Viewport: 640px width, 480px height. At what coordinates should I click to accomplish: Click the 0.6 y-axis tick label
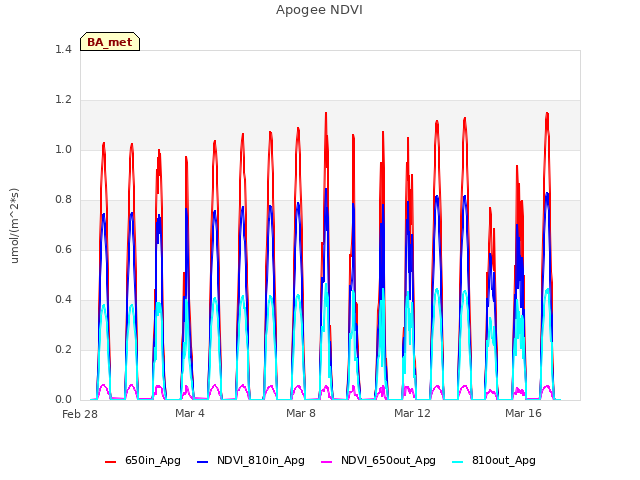[x=63, y=249]
